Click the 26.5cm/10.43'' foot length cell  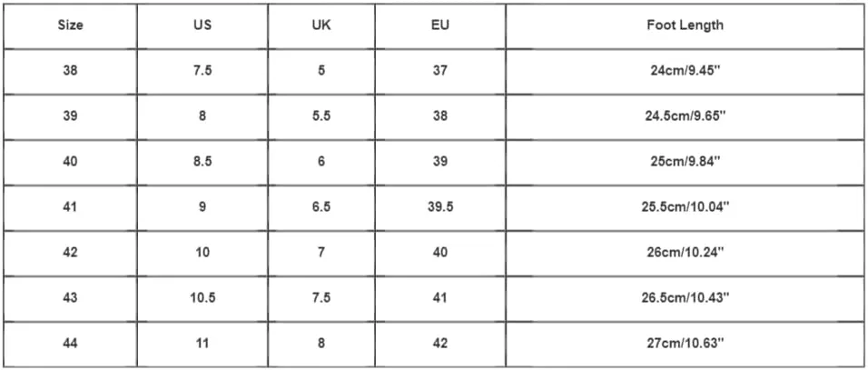coord(686,298)
